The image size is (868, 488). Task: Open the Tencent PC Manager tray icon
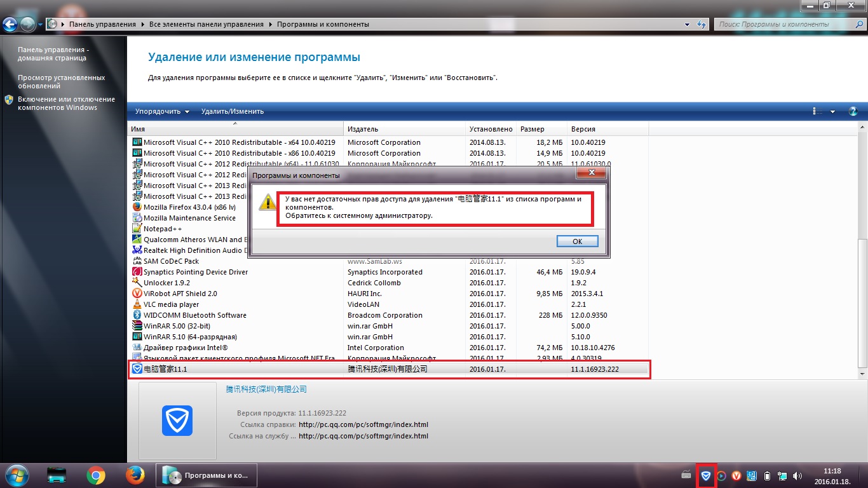[705, 475]
